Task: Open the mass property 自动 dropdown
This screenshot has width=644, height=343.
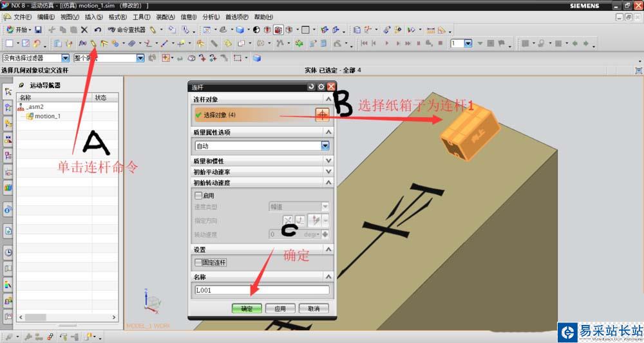Action: (x=325, y=145)
